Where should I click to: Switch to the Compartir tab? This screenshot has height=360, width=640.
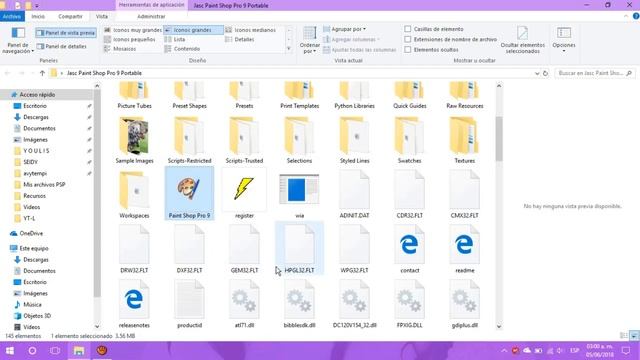[70, 16]
